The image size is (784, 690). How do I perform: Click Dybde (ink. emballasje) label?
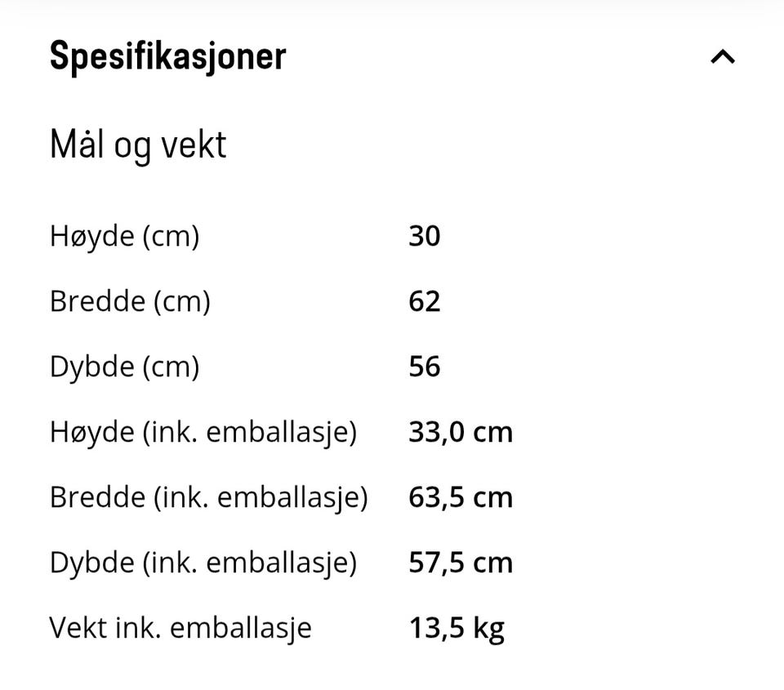click(x=203, y=563)
